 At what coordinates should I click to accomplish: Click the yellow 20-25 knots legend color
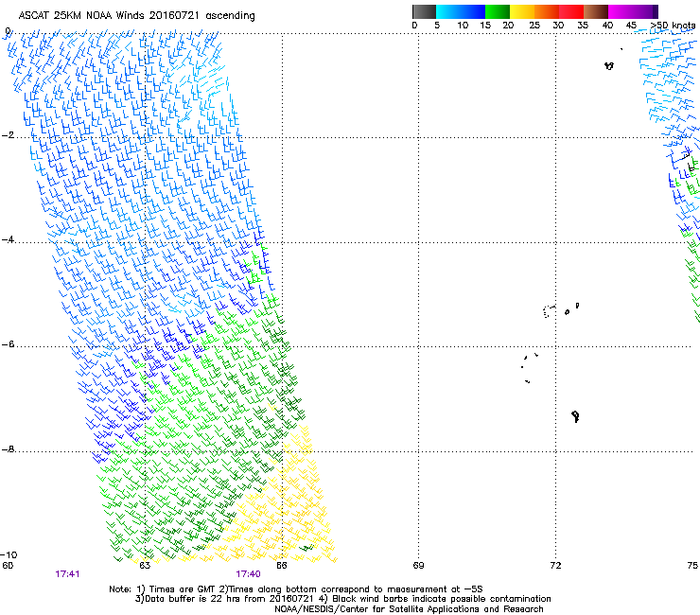[x=522, y=11]
